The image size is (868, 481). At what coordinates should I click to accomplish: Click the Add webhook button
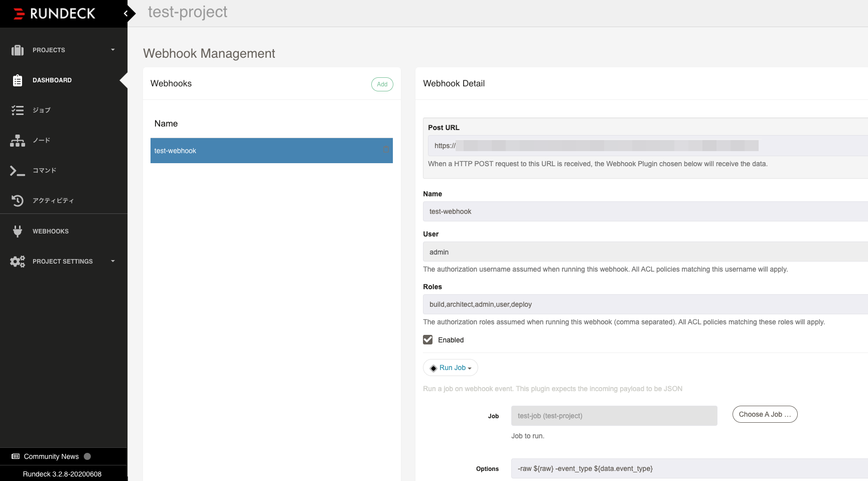coord(382,84)
